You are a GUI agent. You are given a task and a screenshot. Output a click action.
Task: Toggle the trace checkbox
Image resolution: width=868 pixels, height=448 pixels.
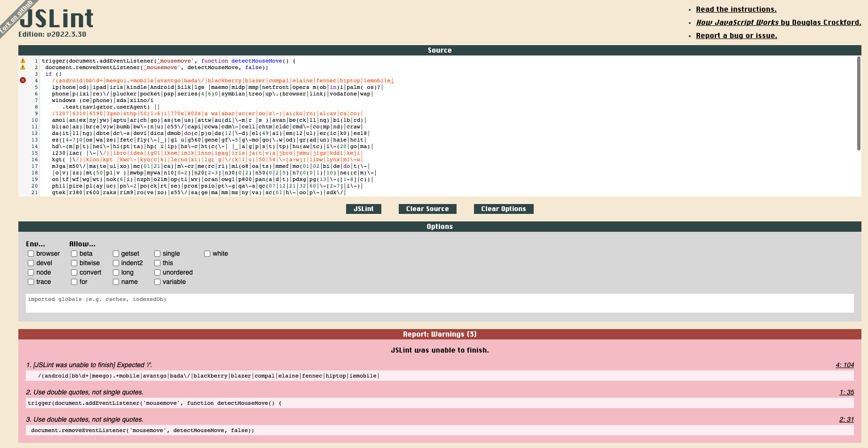pyautogui.click(x=31, y=282)
